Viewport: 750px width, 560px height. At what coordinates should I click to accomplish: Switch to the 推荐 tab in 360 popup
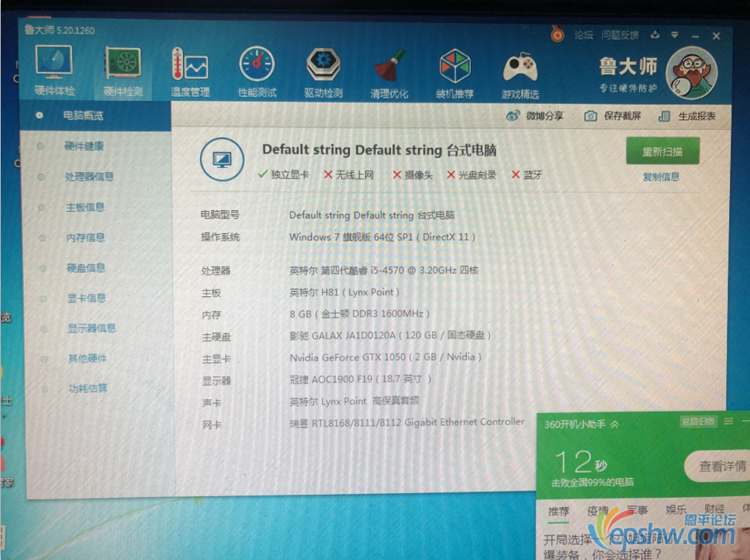[x=559, y=511]
